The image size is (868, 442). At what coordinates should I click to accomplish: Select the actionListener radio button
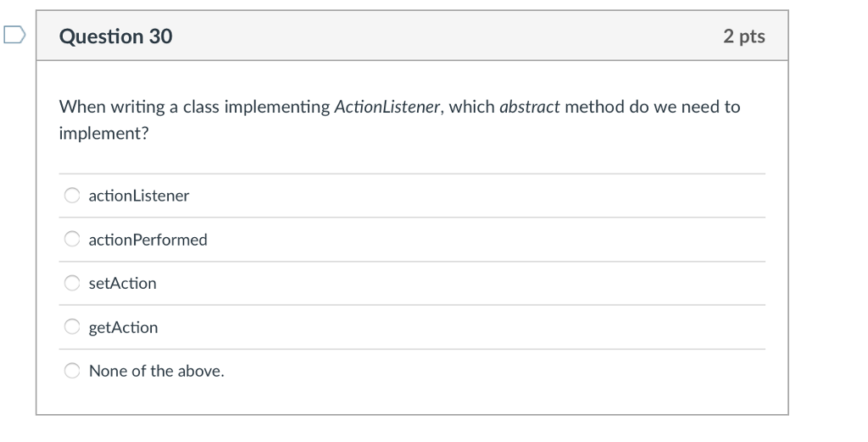point(72,196)
